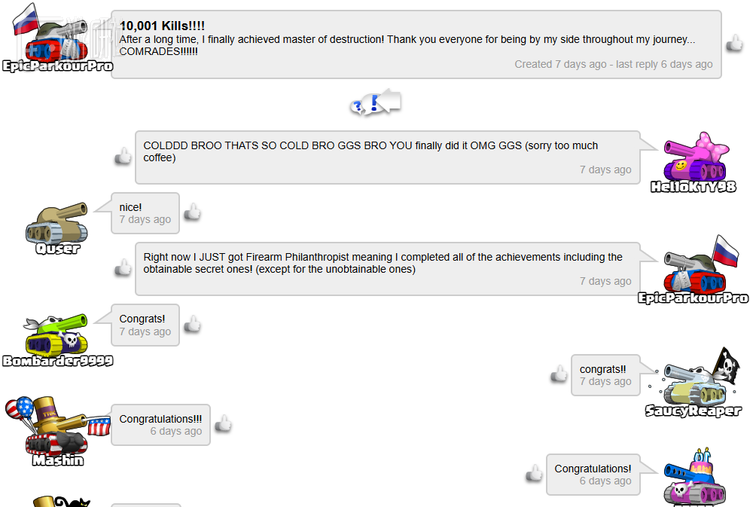Like Bombarder9999's 'Congrats!' reply
The height and width of the screenshot is (507, 750).
[193, 324]
